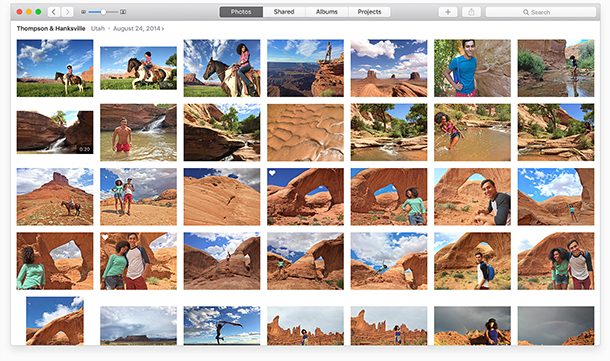610x361 pixels.
Task: Select the shirtless man in red shorts photo
Action: [x=138, y=132]
